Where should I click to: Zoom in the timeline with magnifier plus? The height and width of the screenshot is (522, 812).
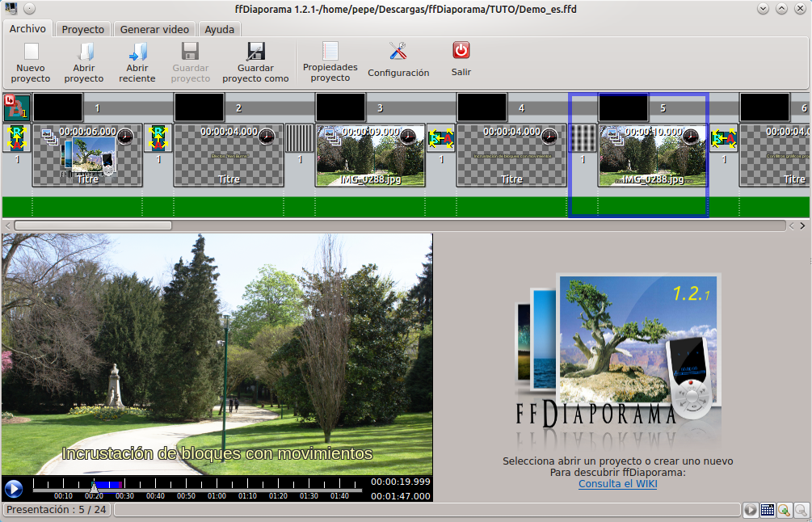click(784, 510)
